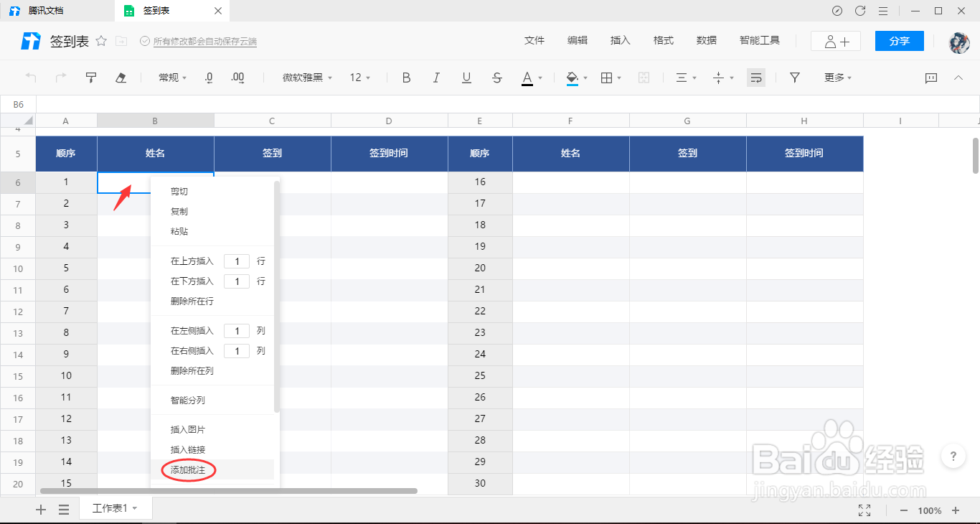This screenshot has height=524, width=980.
Task: Open the 编辑 menu
Action: coord(578,41)
